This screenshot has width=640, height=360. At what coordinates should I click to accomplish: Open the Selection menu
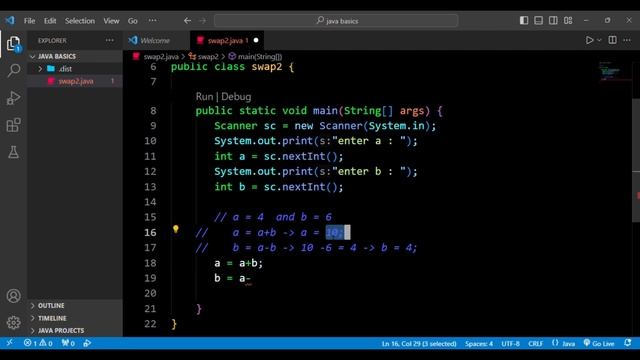point(80,21)
